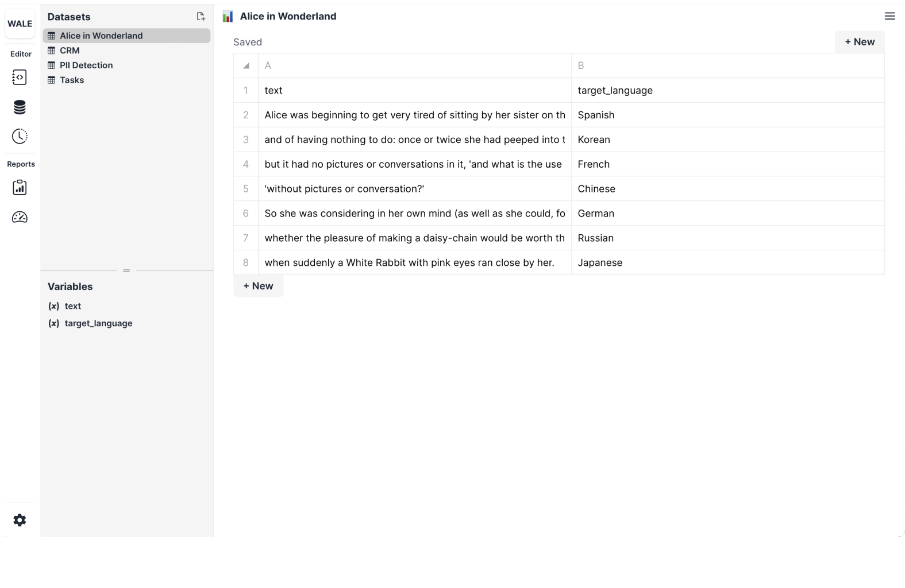This screenshot has height=588, width=905.
Task: Click cell starting 'when suddenly a White Rabbit'
Action: [x=415, y=263]
